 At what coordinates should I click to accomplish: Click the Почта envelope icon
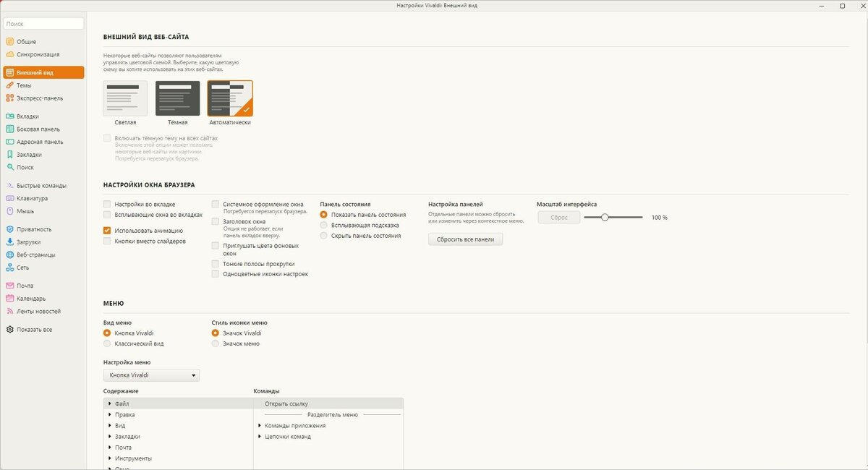coord(9,286)
